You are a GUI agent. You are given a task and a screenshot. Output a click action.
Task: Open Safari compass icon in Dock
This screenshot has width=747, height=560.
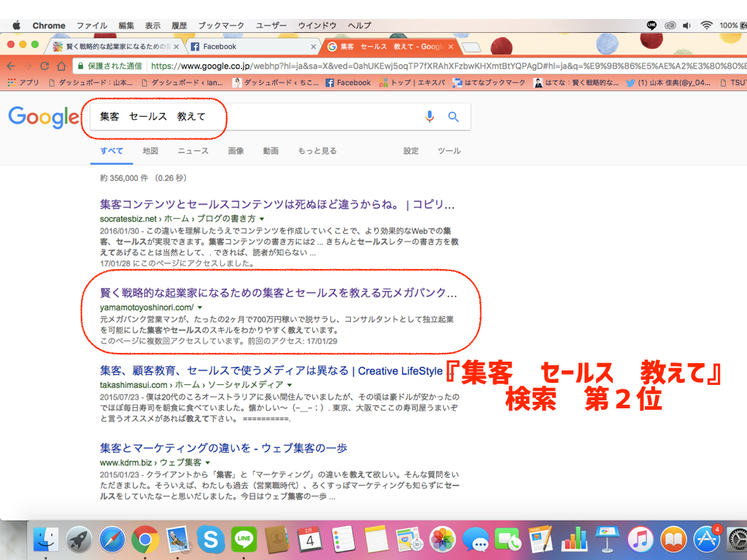112,540
